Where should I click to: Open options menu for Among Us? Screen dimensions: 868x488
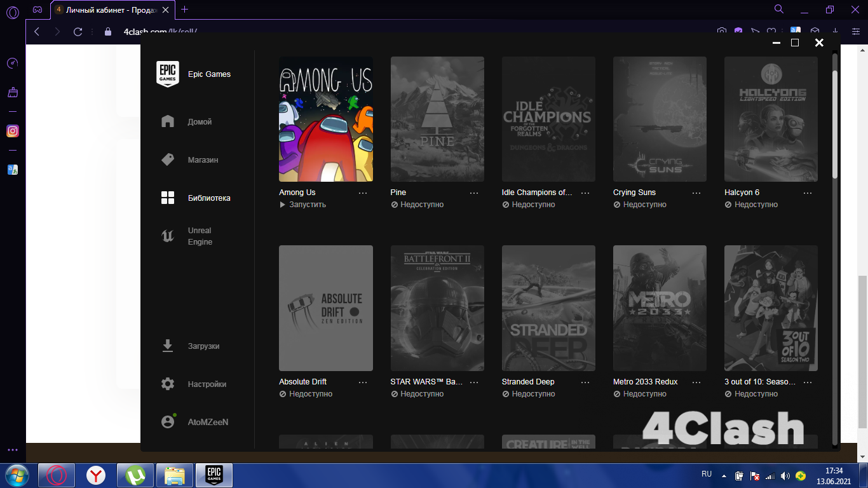[363, 193]
